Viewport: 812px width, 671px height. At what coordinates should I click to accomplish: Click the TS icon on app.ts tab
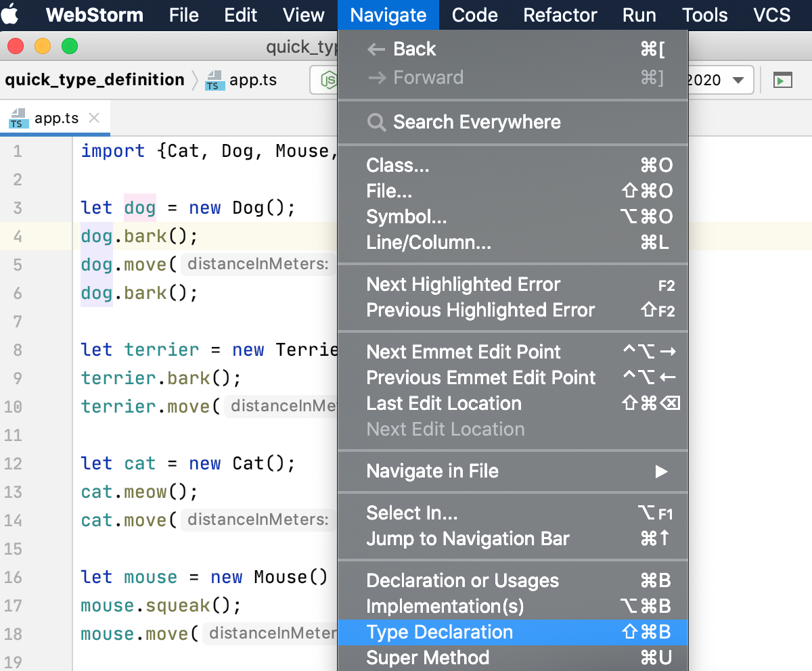[18, 118]
